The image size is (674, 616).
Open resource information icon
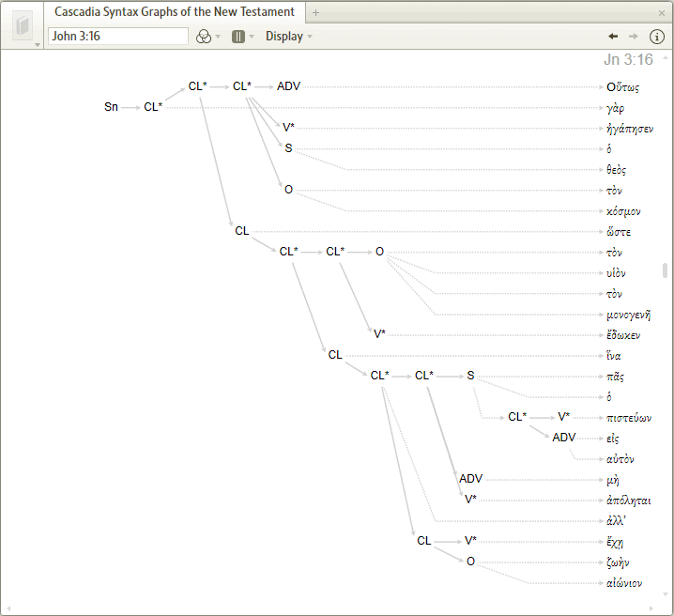point(657,37)
